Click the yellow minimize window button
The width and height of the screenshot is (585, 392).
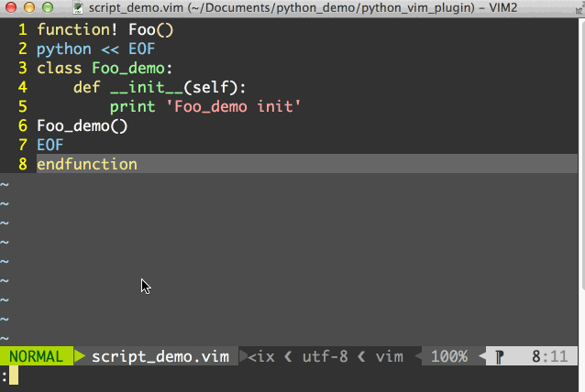(28, 7)
